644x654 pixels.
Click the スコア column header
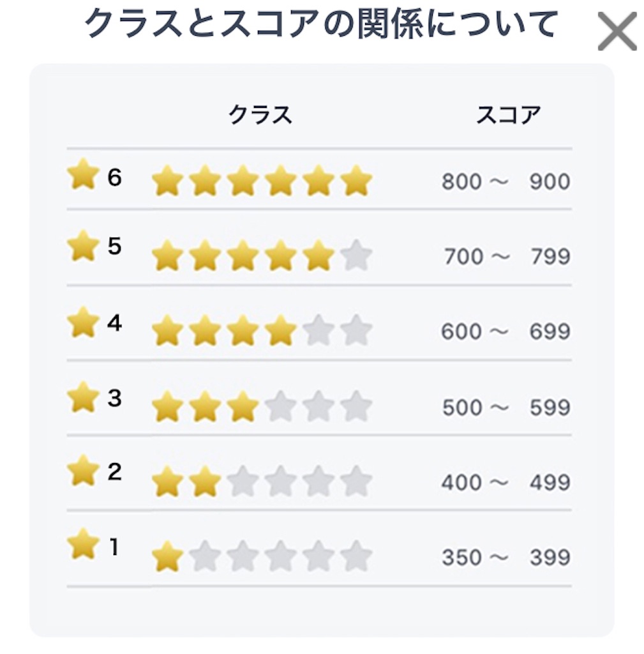(x=509, y=114)
